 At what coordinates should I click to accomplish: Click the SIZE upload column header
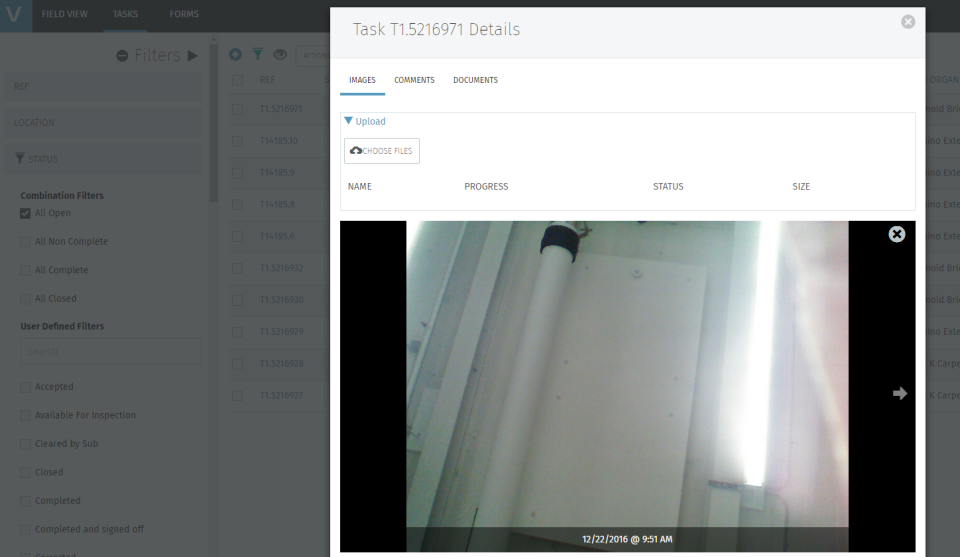click(x=801, y=187)
